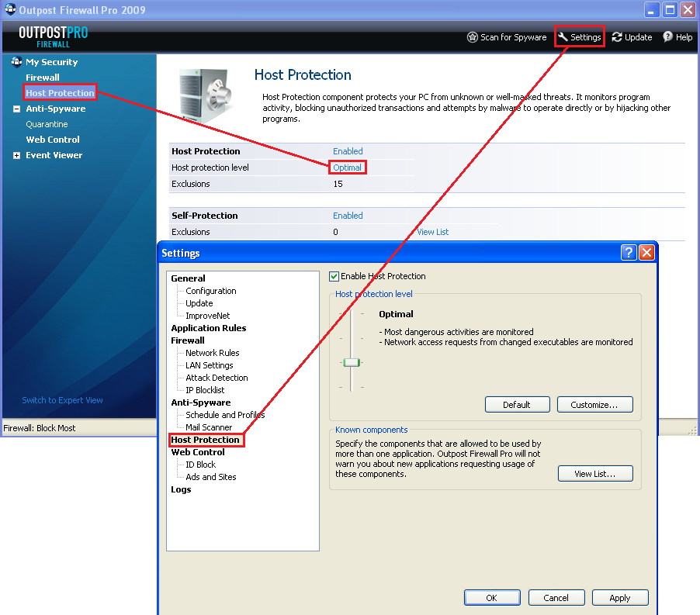Click the Outpost app icon in title bar
Image resolution: width=700 pixels, height=615 pixels.
point(10,9)
